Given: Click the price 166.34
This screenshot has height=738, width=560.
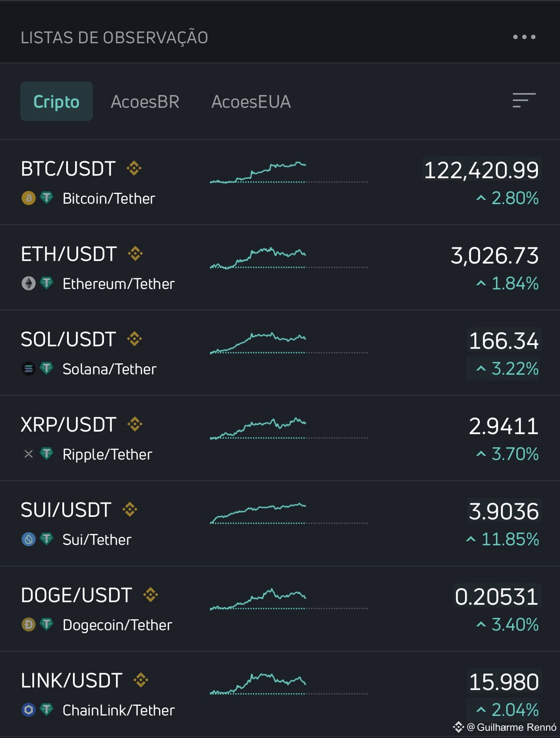Looking at the screenshot, I should pyautogui.click(x=504, y=341).
